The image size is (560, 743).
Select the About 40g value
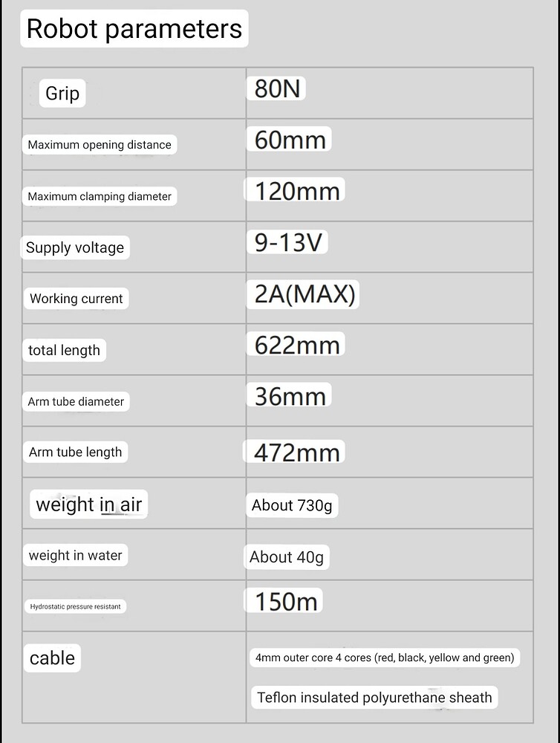[x=287, y=557]
